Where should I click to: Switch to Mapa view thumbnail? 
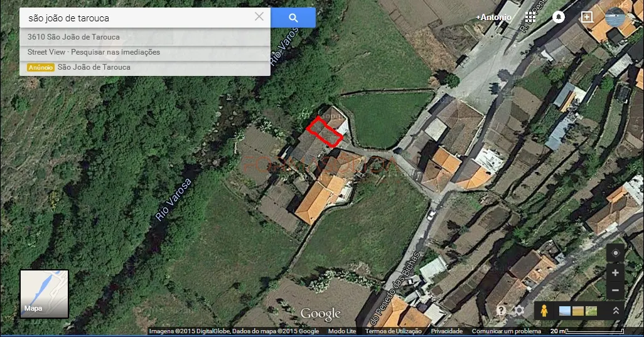pyautogui.click(x=45, y=294)
